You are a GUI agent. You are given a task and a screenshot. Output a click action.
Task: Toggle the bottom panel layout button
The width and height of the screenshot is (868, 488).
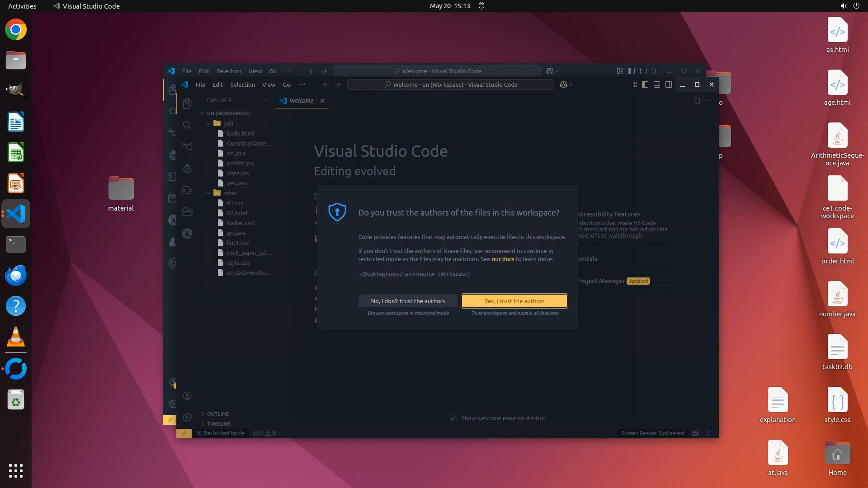[x=657, y=84]
